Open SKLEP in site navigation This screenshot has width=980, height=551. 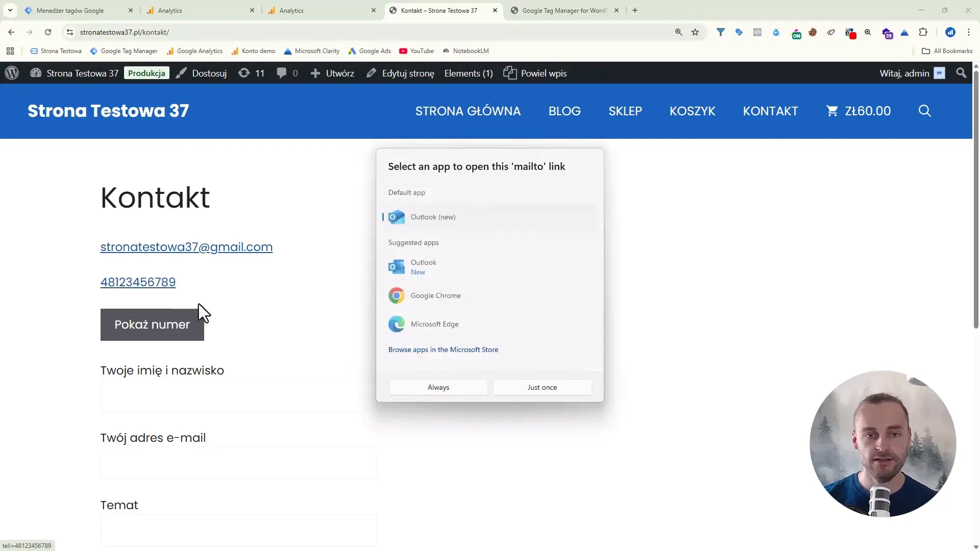pos(625,111)
